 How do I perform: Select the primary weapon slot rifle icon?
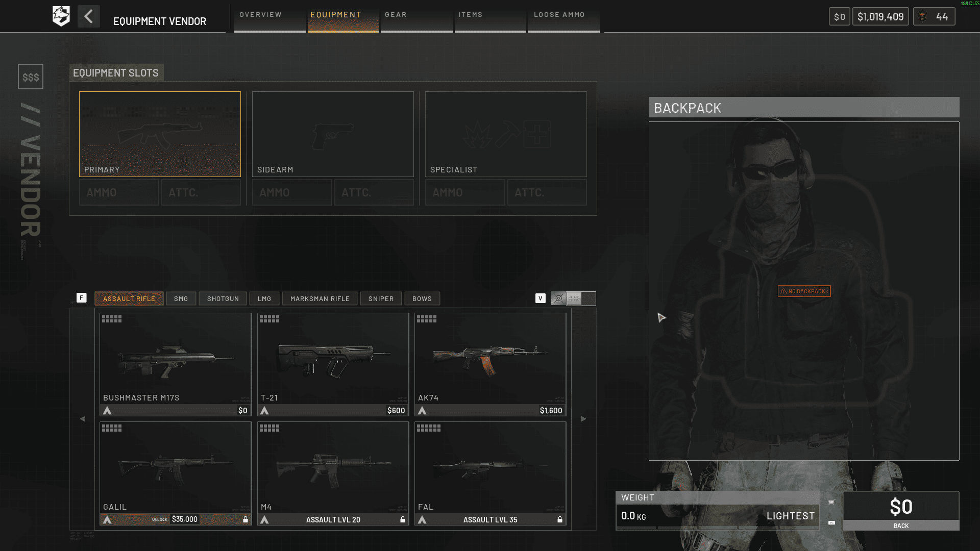[160, 134]
